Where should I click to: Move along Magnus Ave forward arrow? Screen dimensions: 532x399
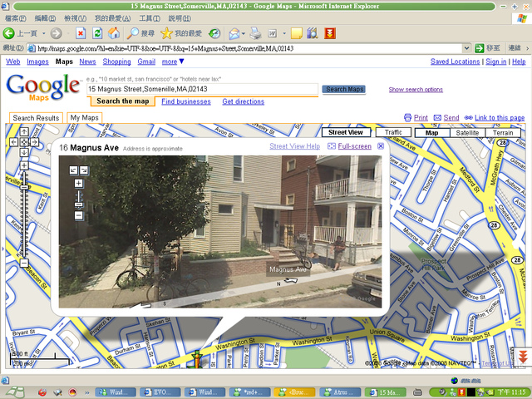(291, 280)
